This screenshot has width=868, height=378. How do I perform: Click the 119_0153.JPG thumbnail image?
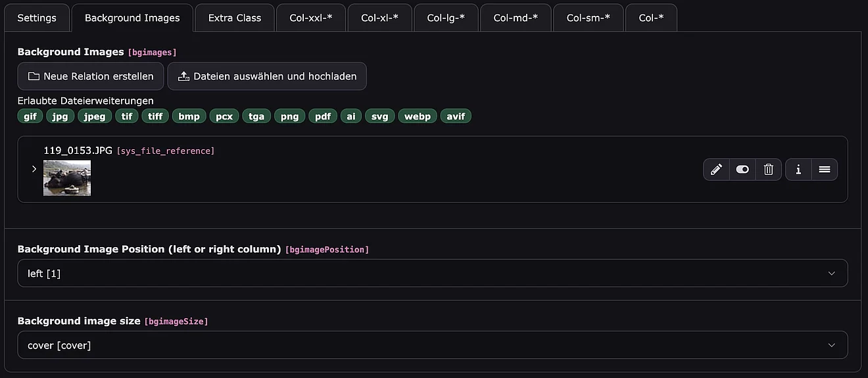[67, 178]
